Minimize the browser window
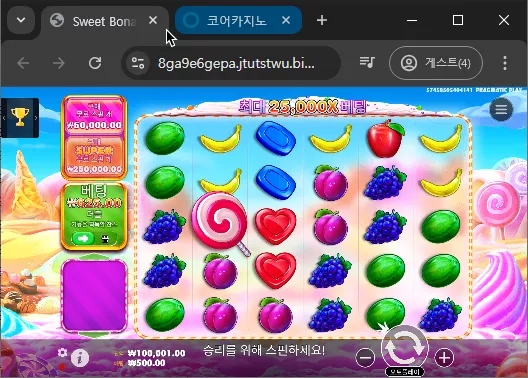Image resolution: width=528 pixels, height=378 pixels. [412, 20]
